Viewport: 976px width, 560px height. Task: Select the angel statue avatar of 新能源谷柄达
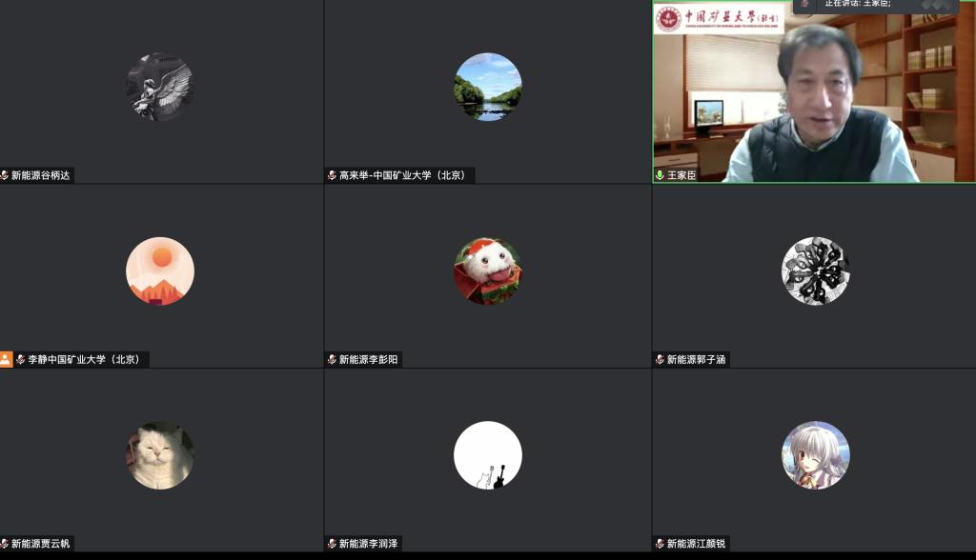coord(160,87)
